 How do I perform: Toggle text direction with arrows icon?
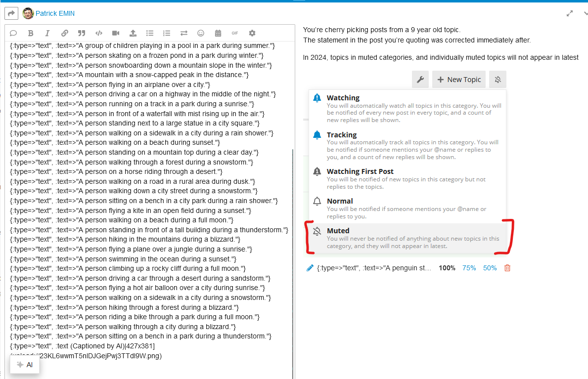(184, 33)
